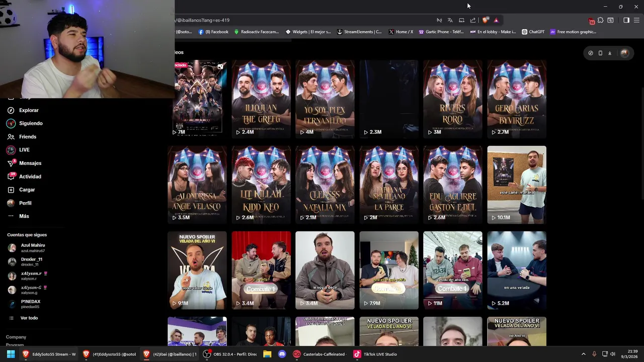Click the browser address bar URL
Viewport: 644px width, 362px height.
pyautogui.click(x=202, y=20)
